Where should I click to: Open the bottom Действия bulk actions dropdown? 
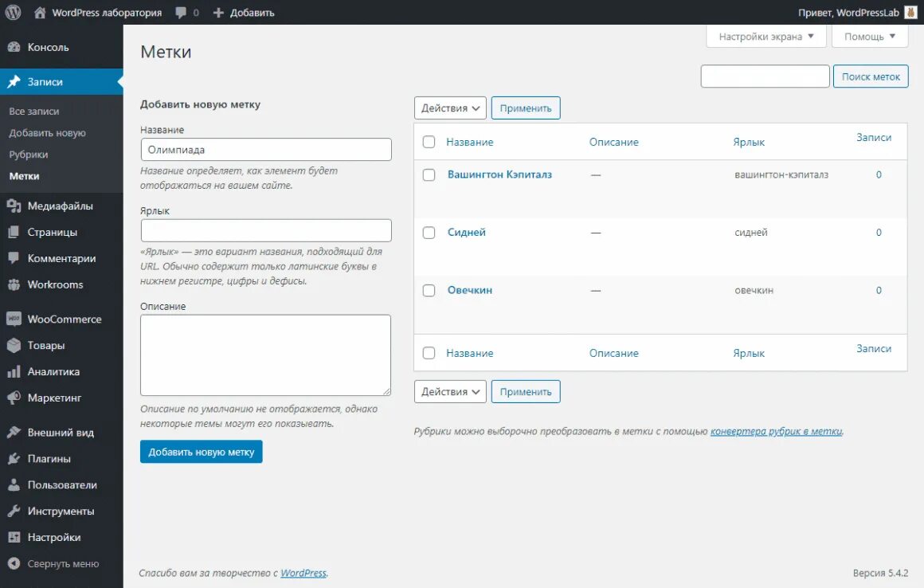point(450,391)
